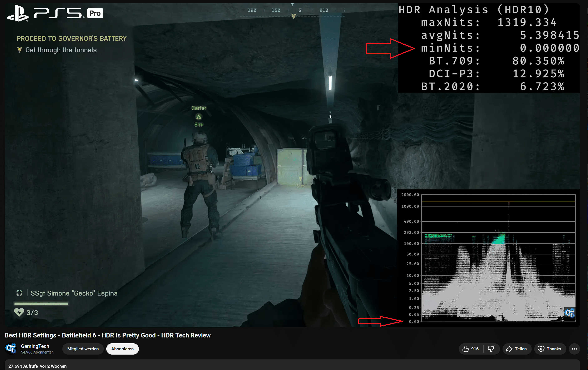Click the Abonnieren subscribe button
Viewport: 588px width, 370px height.
pos(122,349)
